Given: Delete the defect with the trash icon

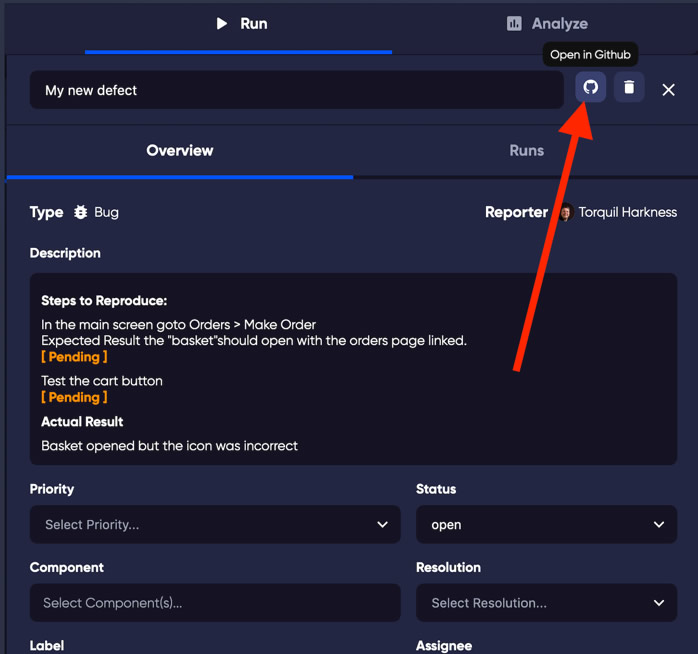Looking at the screenshot, I should click(629, 87).
